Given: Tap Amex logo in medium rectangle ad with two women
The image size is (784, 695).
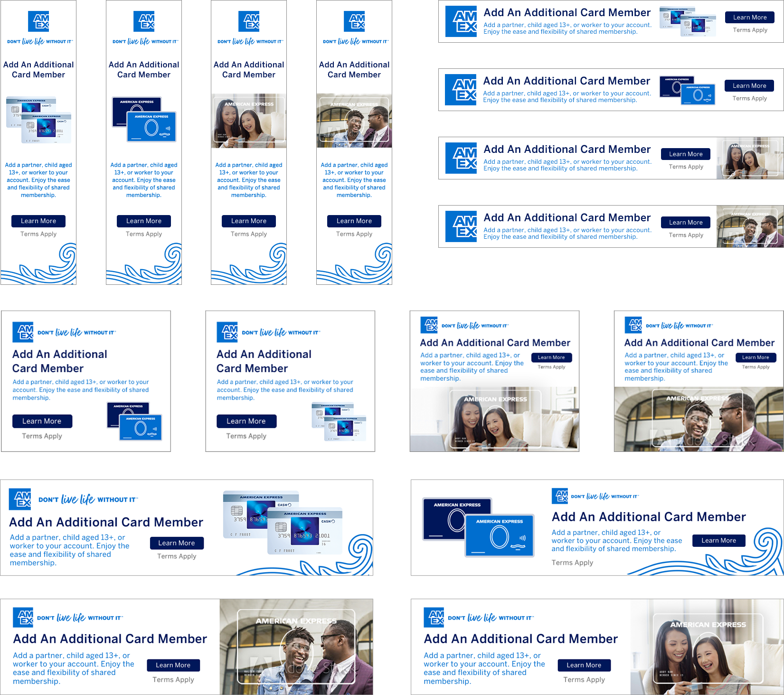Looking at the screenshot, I should tap(429, 325).
